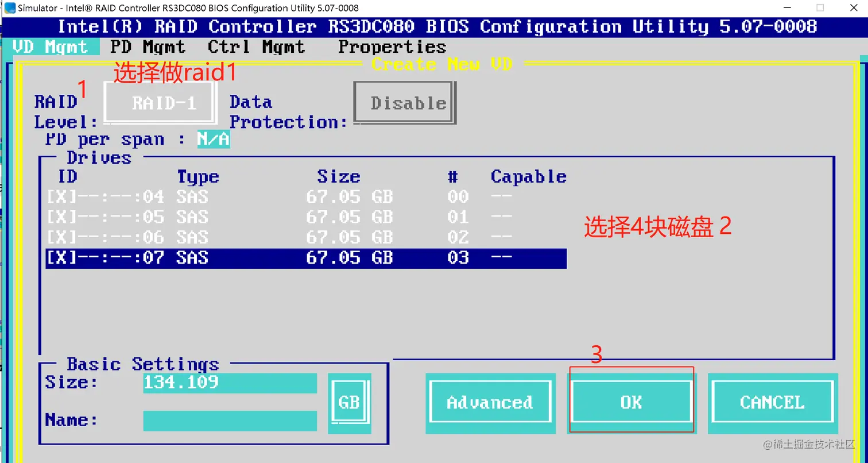868x463 pixels.
Task: Click 'SAS' type in drive :07 row
Action: coord(192,257)
